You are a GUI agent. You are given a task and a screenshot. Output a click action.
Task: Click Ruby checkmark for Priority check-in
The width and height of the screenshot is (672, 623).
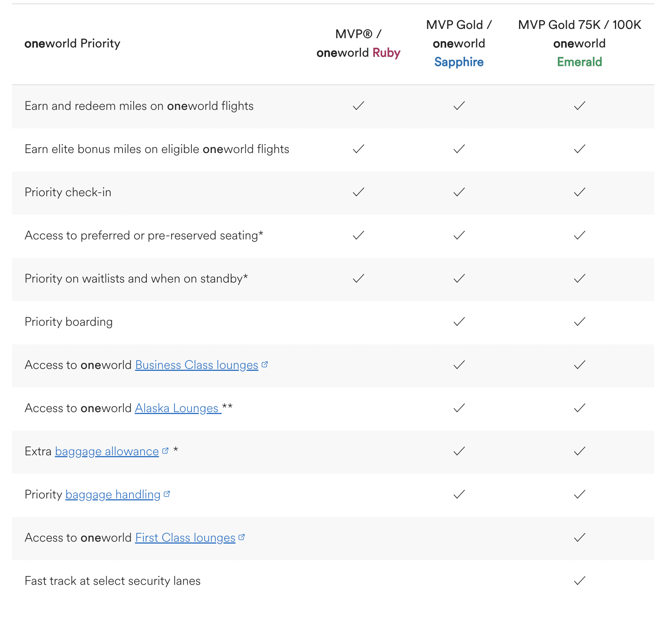pos(358,192)
